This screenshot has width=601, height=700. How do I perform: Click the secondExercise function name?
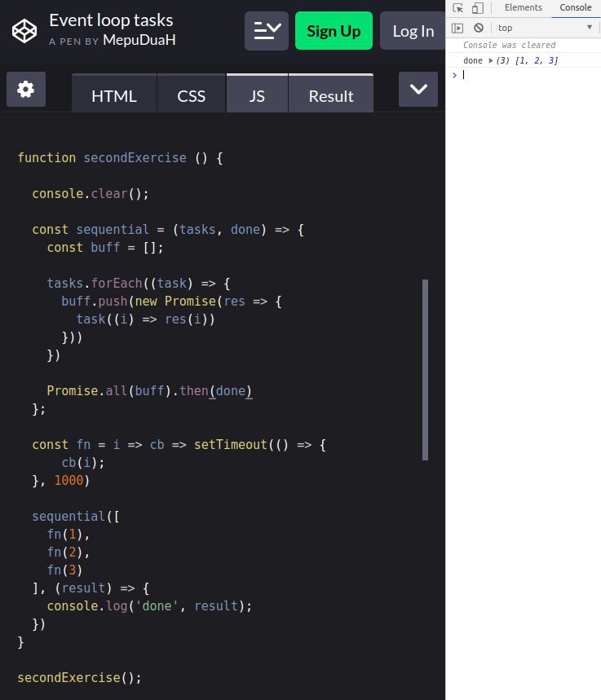[x=135, y=157]
